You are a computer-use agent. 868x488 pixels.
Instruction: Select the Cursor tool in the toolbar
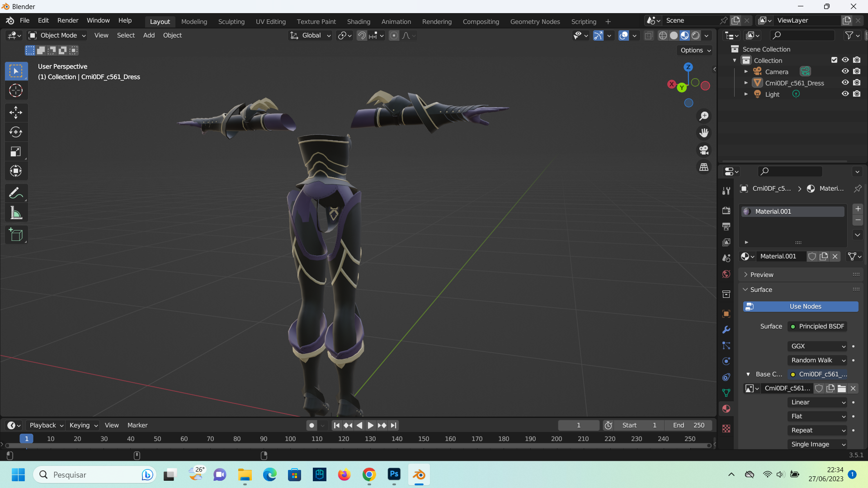(x=16, y=91)
